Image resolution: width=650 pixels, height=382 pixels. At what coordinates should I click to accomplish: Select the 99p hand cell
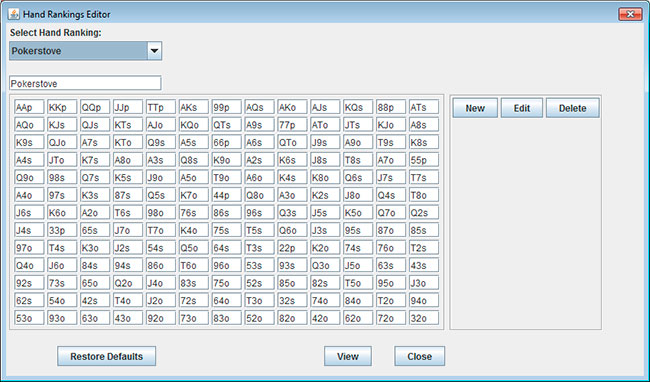[226, 107]
